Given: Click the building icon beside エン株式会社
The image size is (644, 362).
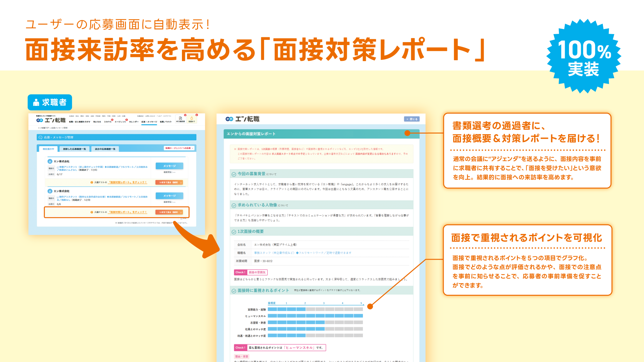Looking at the screenshot, I should coord(49,161).
